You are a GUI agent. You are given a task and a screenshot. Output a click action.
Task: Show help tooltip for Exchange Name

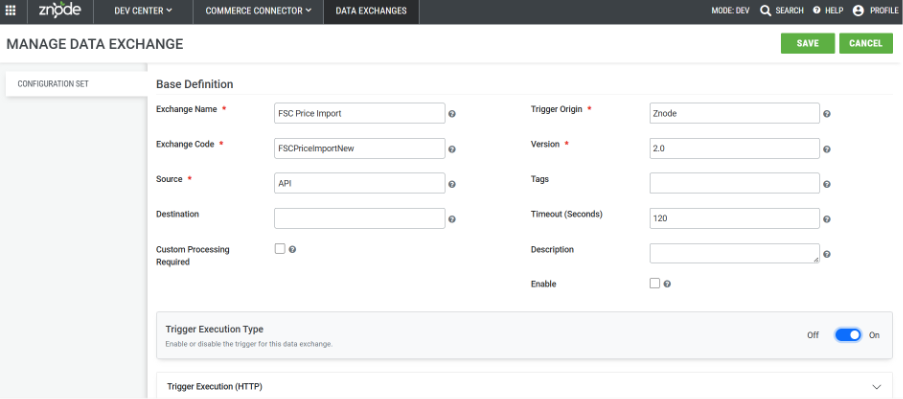tap(452, 114)
